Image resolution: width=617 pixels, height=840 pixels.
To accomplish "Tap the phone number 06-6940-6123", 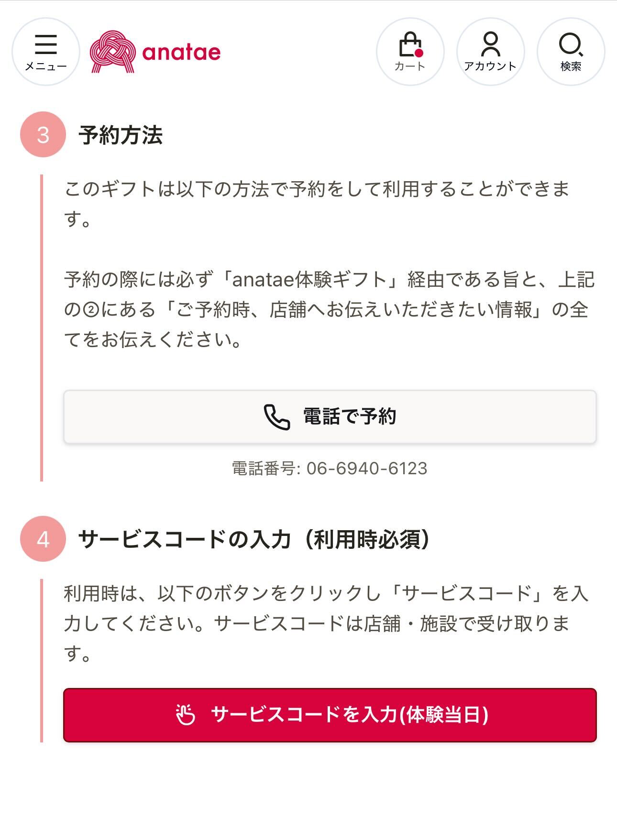I will [x=366, y=469].
